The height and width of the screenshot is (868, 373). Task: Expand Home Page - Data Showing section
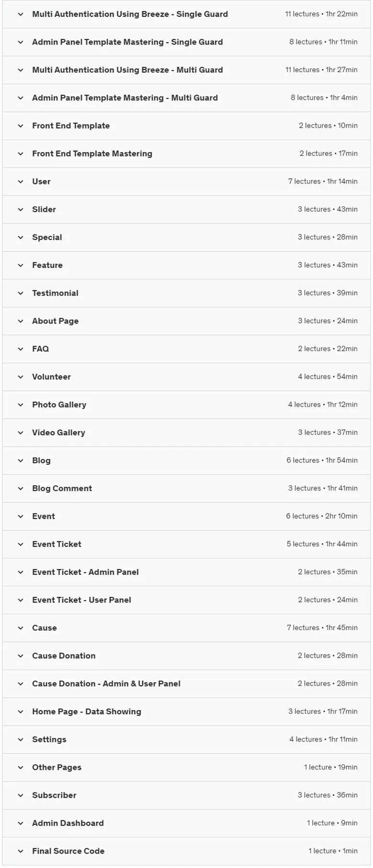coord(186,712)
